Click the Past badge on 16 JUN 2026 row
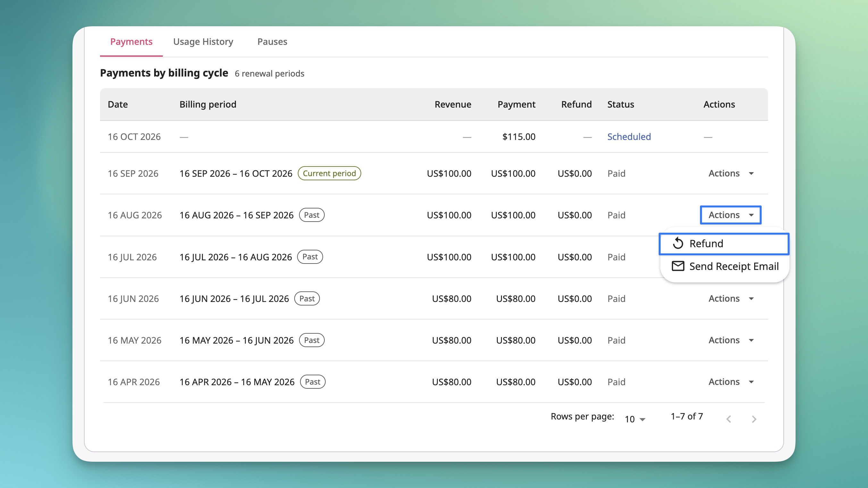Screen dimensions: 868x488 click(x=307, y=298)
